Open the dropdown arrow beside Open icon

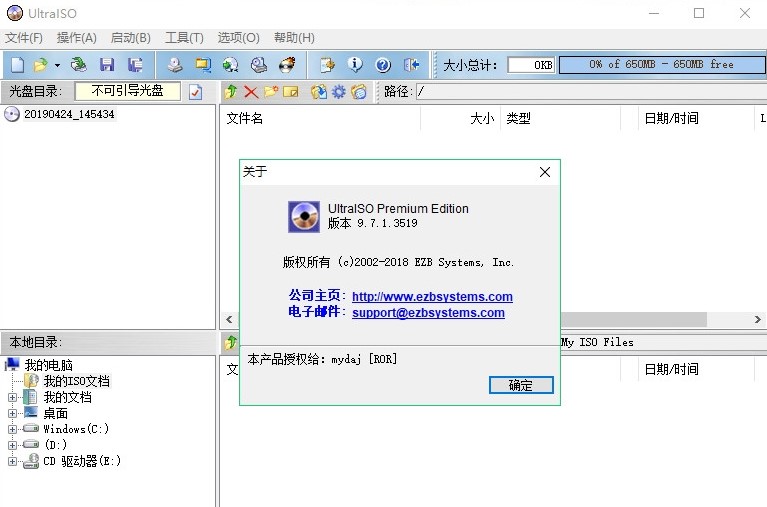tap(57, 65)
